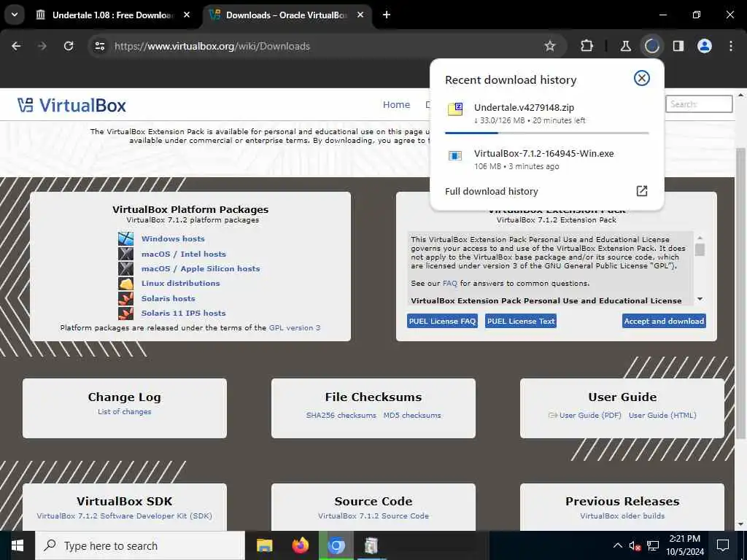The image size is (747, 560).
Task: Open the Solaris 11 IPS hosts link
Action: point(183,313)
